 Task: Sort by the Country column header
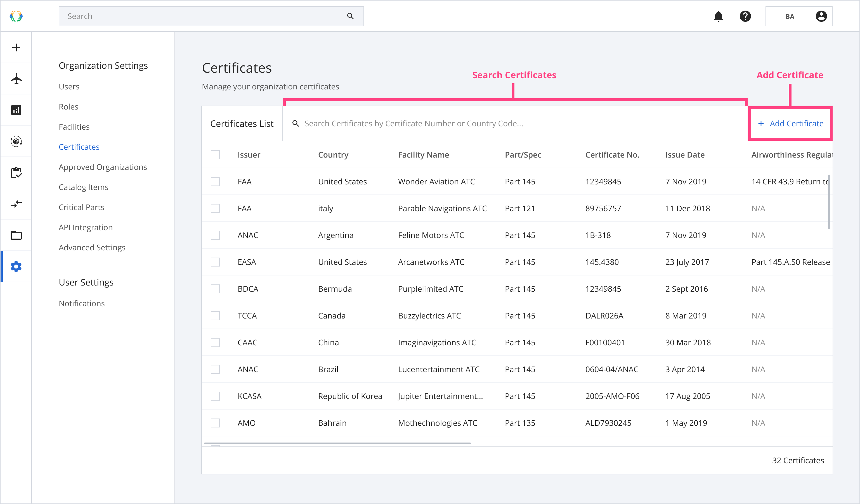click(x=334, y=155)
